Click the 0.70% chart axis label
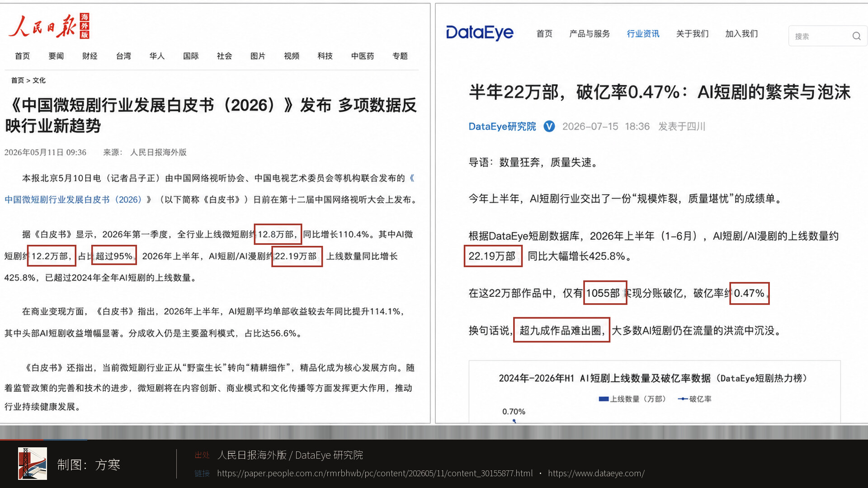The image size is (868, 488). click(514, 412)
